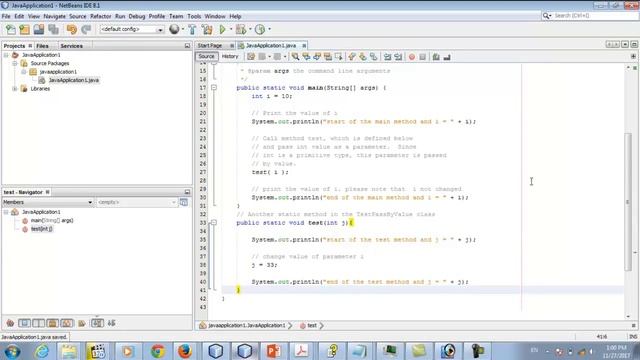The image size is (640, 360).
Task: Open the empty filter combo in Navigator
Action: 137,202
